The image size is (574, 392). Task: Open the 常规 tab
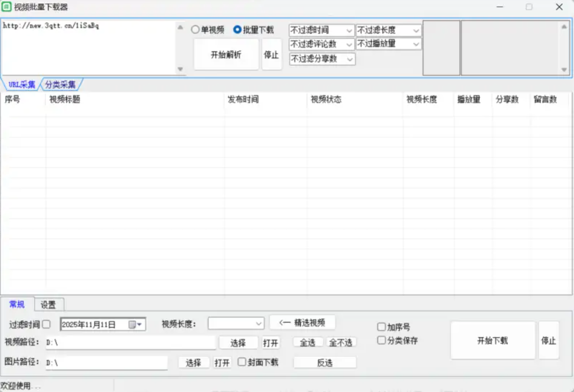17,304
